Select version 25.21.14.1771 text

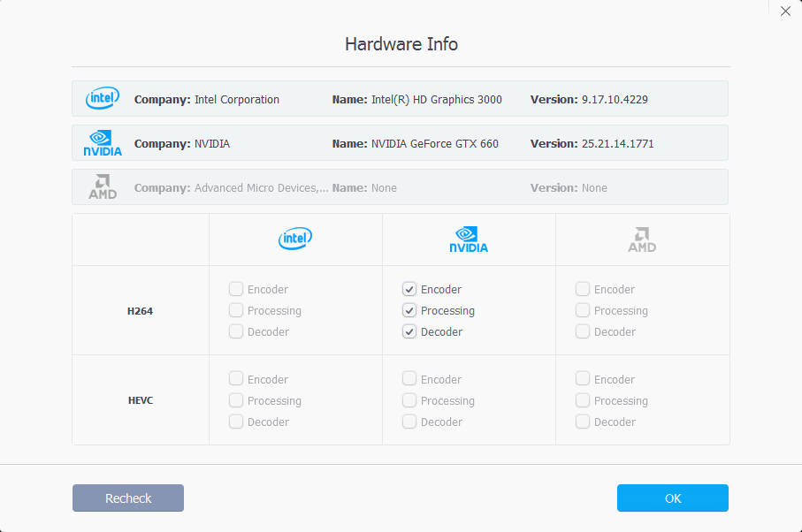tap(618, 143)
